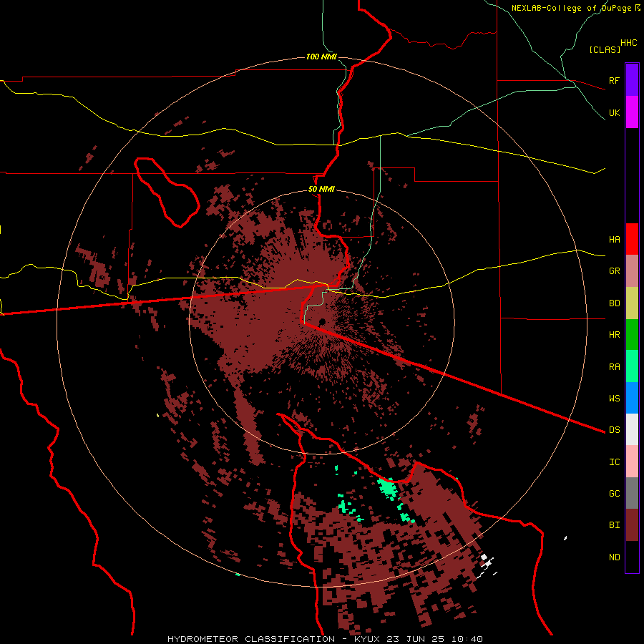Click the 'HHC' product label

628,43
